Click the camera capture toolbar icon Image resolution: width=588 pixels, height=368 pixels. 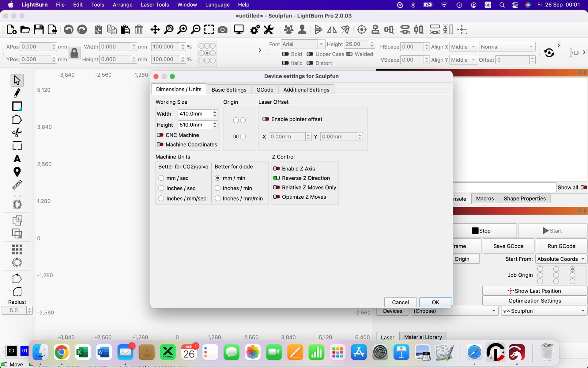click(x=222, y=29)
